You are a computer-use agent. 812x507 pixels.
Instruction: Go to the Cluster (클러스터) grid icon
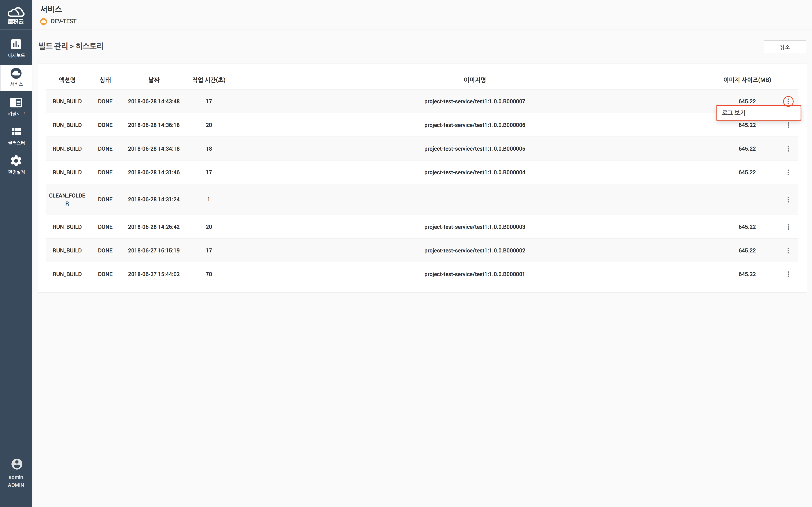[16, 131]
